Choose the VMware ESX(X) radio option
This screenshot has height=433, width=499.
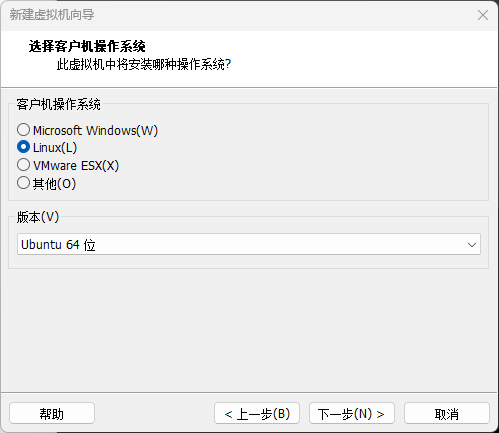point(23,165)
